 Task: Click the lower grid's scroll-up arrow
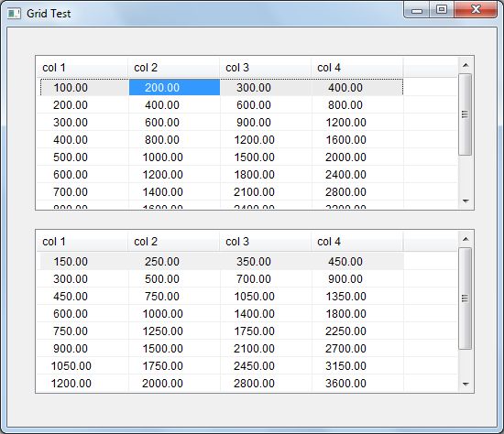466,239
